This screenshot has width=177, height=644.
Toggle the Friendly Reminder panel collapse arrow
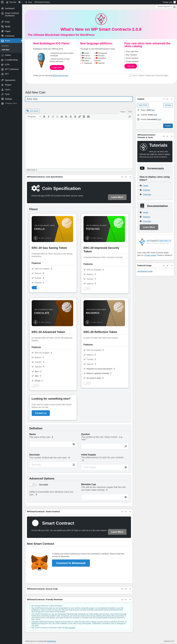pyautogui.click(x=130, y=600)
